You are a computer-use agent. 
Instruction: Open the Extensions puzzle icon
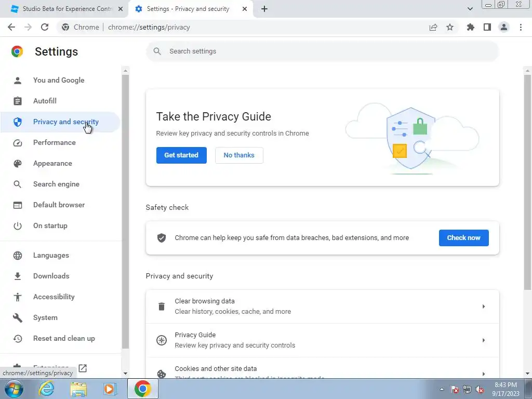pos(471,27)
